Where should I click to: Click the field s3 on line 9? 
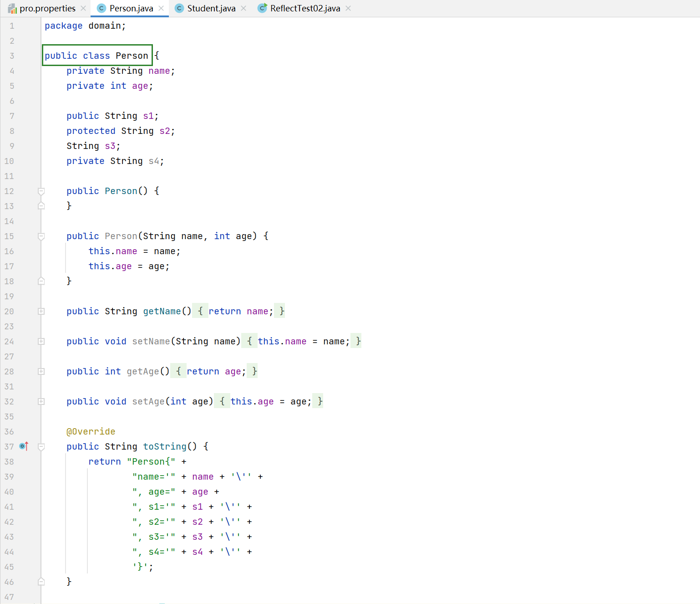pyautogui.click(x=110, y=146)
